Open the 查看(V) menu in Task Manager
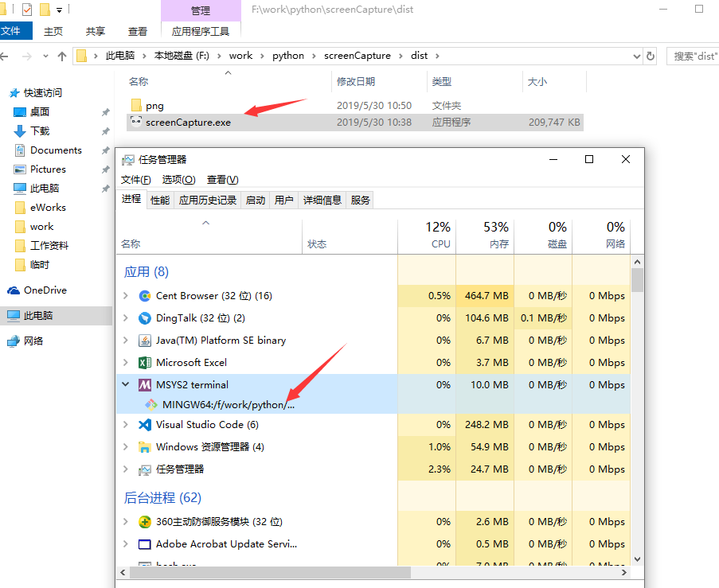719x588 pixels. pyautogui.click(x=223, y=180)
